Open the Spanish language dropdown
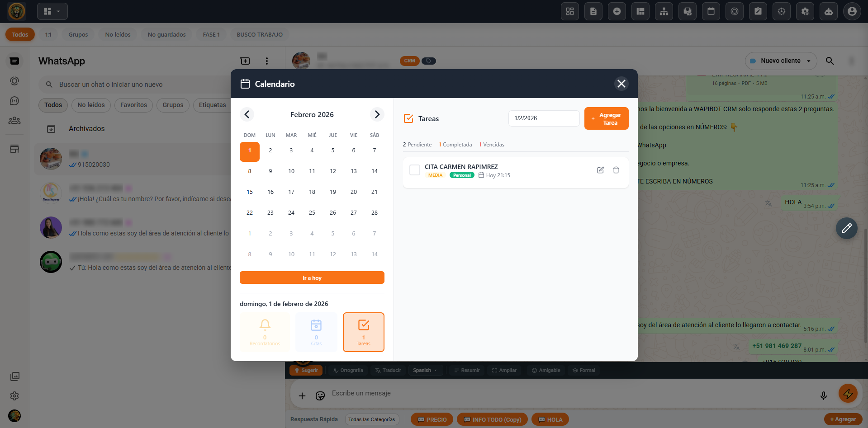Screen dimensions: 868x428 coord(425,370)
